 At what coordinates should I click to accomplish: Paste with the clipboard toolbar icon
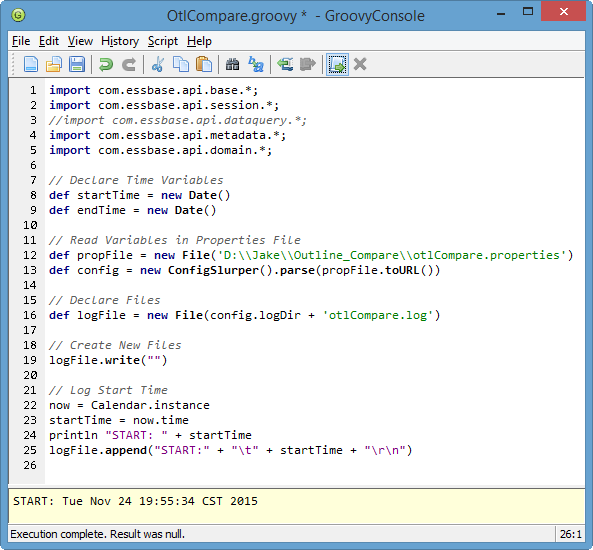tap(204, 64)
